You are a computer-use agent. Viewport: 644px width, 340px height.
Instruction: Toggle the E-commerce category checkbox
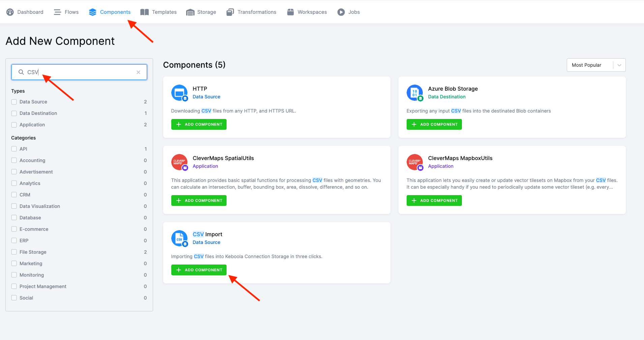tap(14, 229)
